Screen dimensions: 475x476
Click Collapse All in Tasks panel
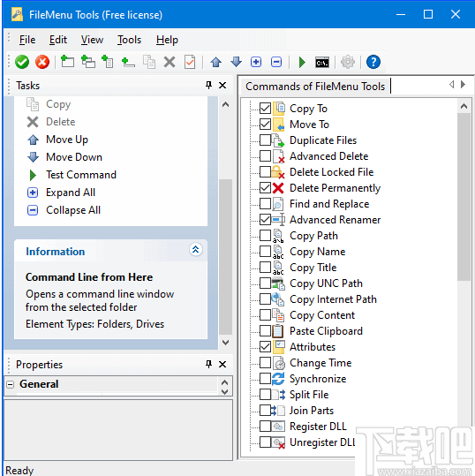click(73, 210)
